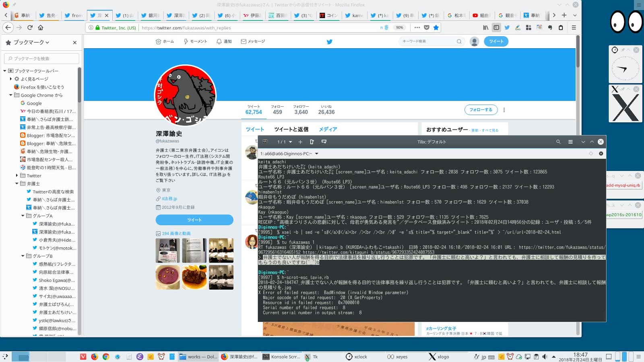Click Tilix terminal maximize diamond icon

pyautogui.click(x=591, y=154)
